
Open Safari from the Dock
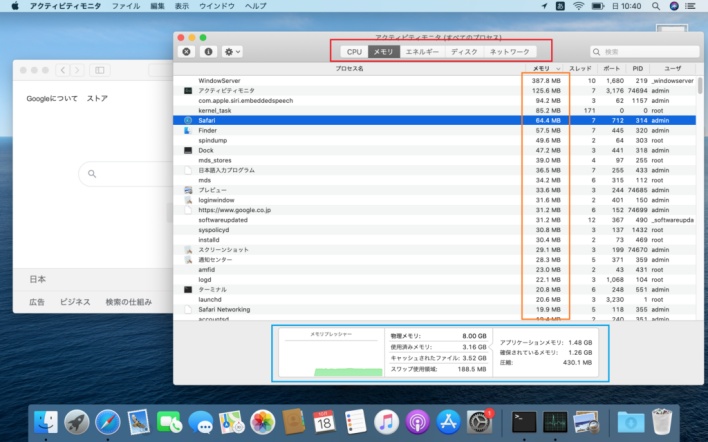point(107,422)
